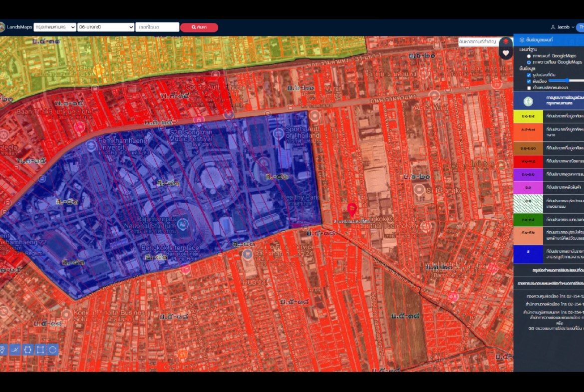The height and width of the screenshot is (392, 584).
Task: Uncheck the land parcel layer checkbox
Action: [529, 75]
